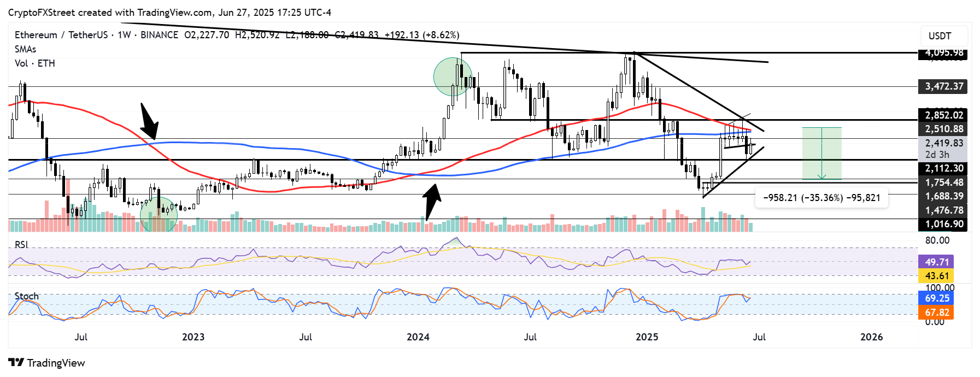The height and width of the screenshot is (377, 980).
Task: Click the black downward arrow annotation
Action: click(x=148, y=122)
